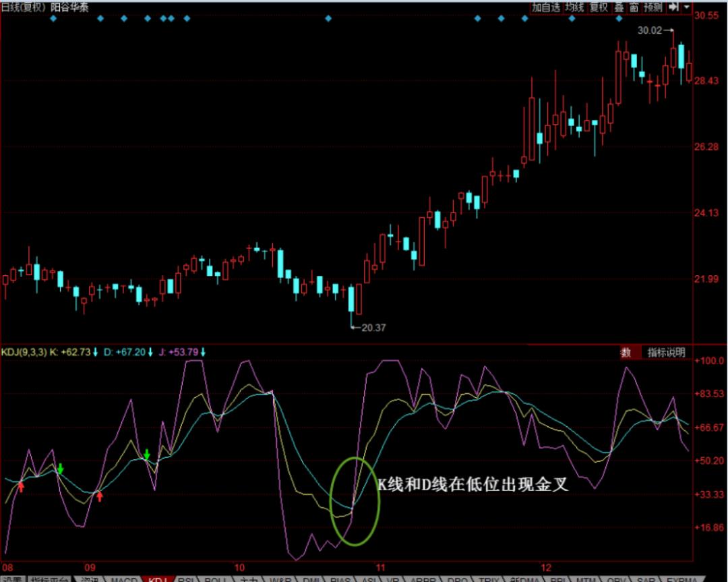Select the KDJ indicator tab
This screenshot has height=582, width=728.
coord(158,579)
